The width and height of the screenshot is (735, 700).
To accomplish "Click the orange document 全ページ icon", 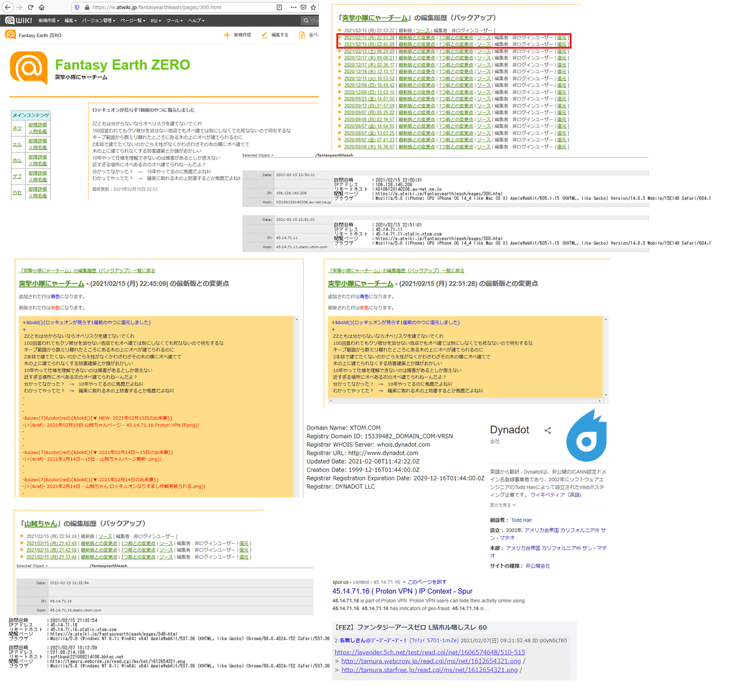I will (302, 35).
